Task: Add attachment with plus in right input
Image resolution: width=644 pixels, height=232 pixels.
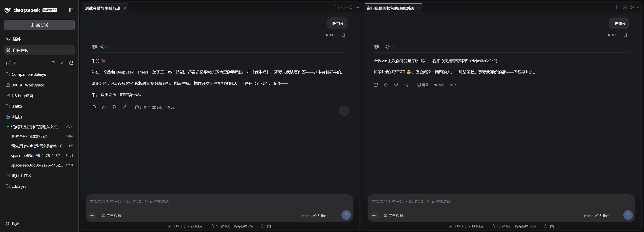Action: pos(374,215)
